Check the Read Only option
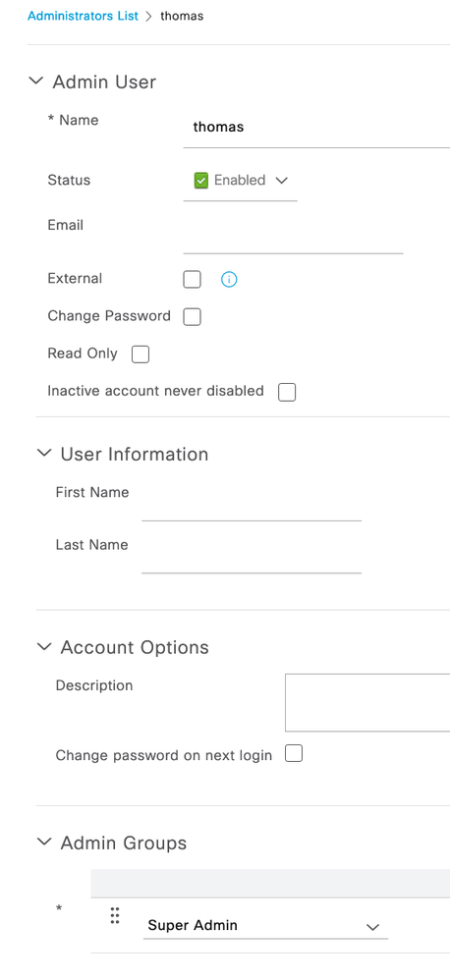 (x=141, y=354)
